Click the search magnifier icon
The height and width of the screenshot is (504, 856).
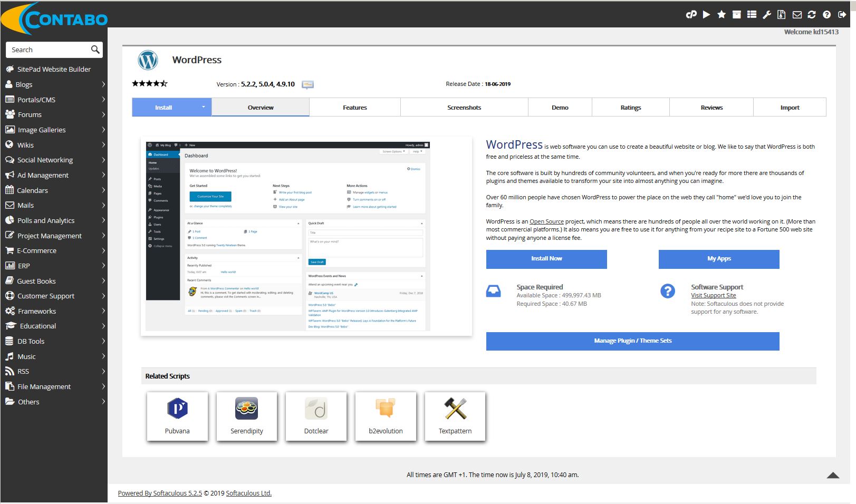pyautogui.click(x=95, y=50)
